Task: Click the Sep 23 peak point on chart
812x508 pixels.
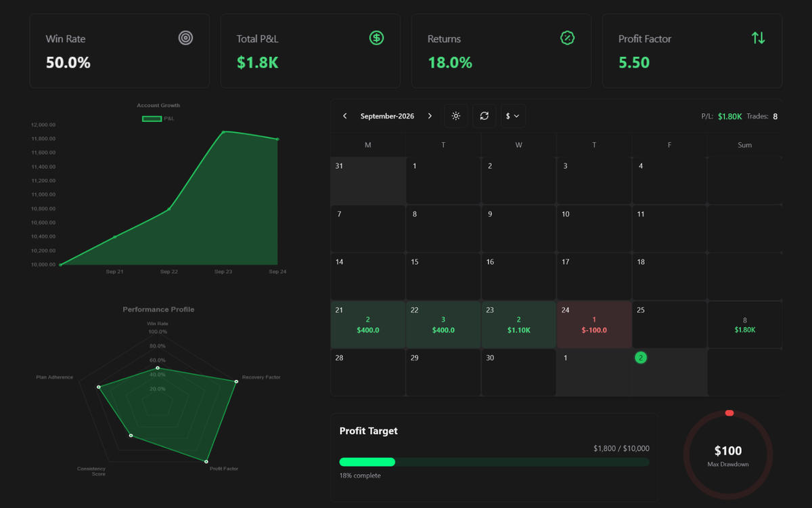Action: click(223, 132)
